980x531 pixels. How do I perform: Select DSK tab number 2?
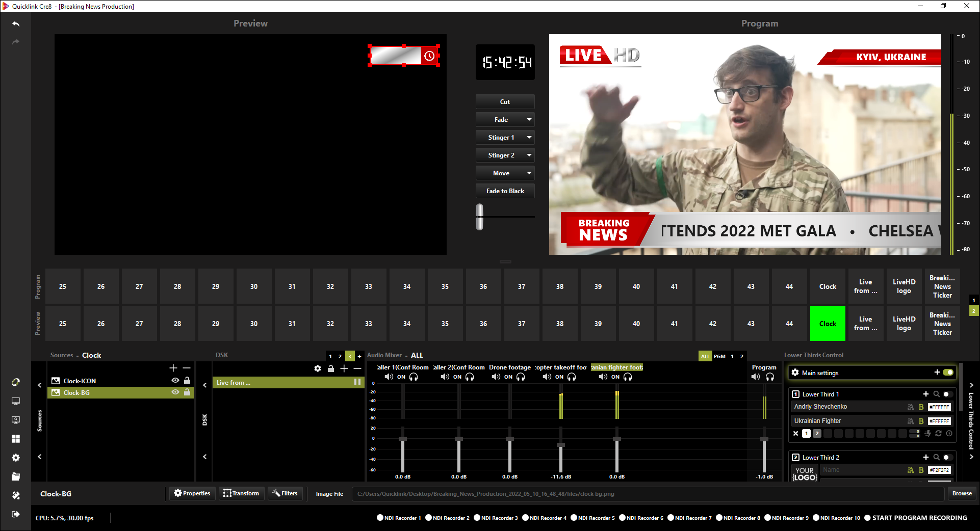click(x=340, y=356)
